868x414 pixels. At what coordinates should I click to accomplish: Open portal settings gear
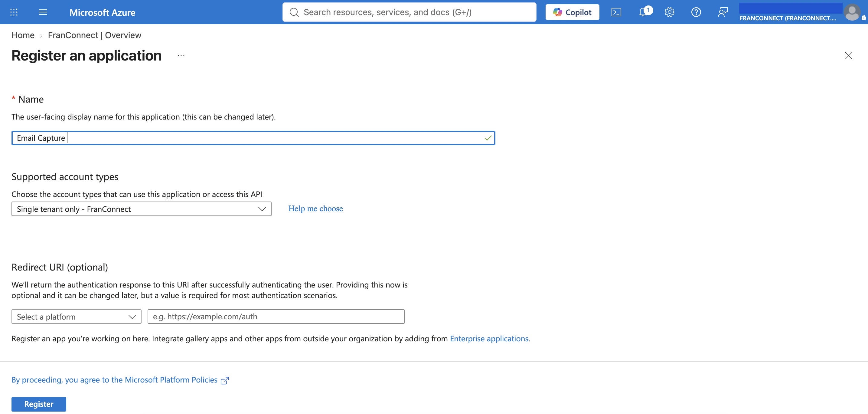[x=669, y=12]
